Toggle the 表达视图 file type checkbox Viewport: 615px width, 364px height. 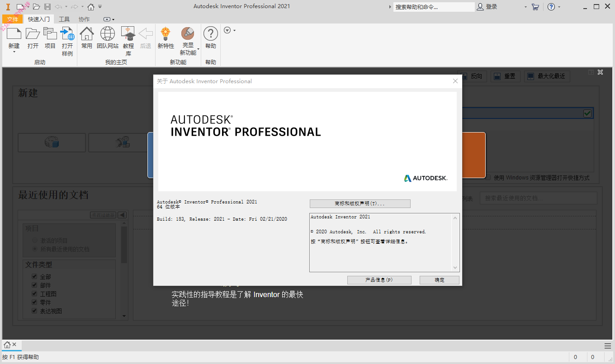tap(34, 311)
